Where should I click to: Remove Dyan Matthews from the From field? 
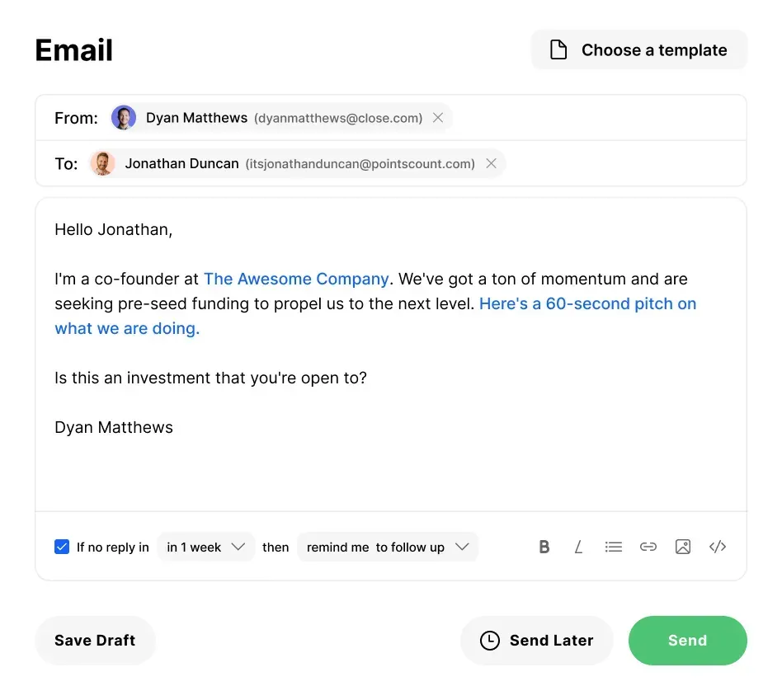point(438,117)
